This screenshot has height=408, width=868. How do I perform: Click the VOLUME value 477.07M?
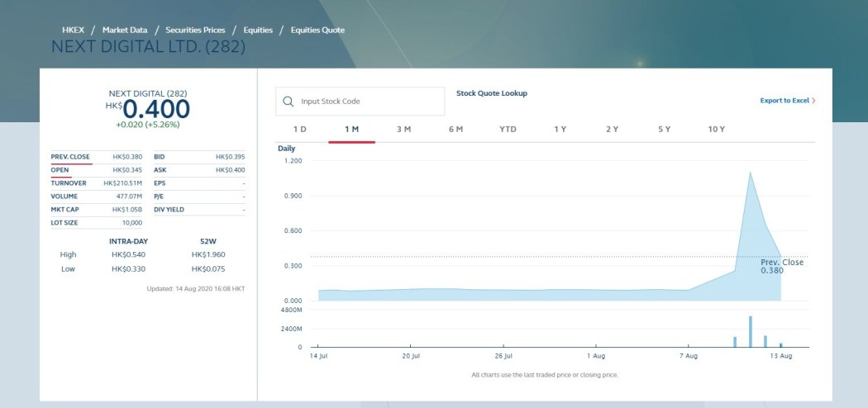pos(130,197)
